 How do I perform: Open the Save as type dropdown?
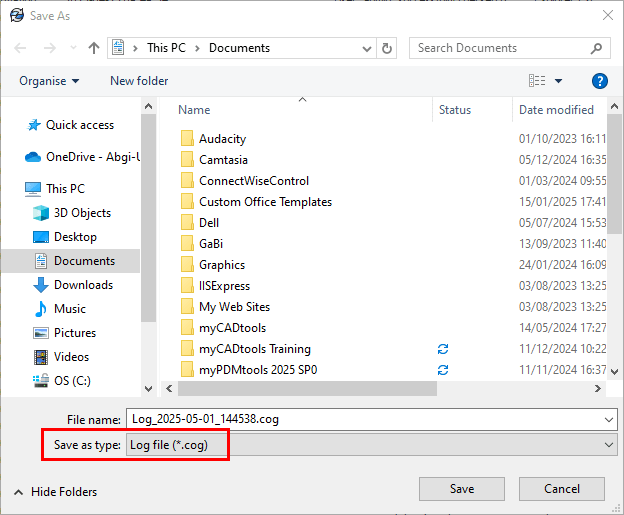tap(372, 445)
